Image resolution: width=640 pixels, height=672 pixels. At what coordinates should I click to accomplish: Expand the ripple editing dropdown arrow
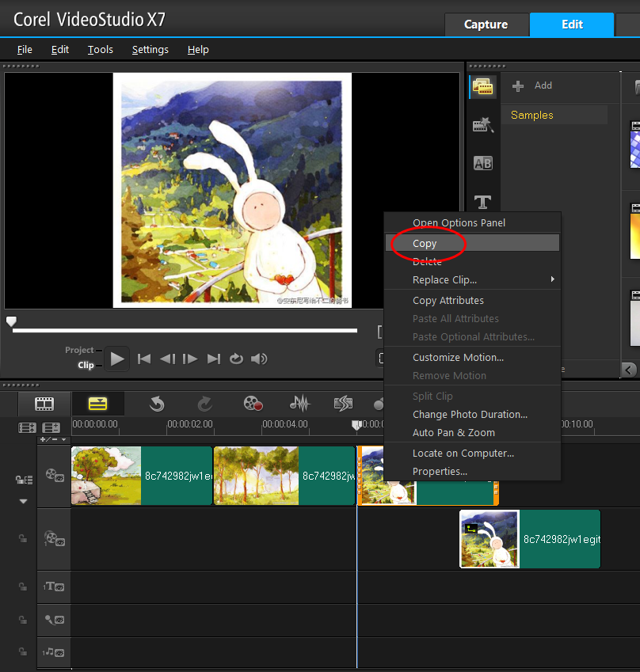23,501
